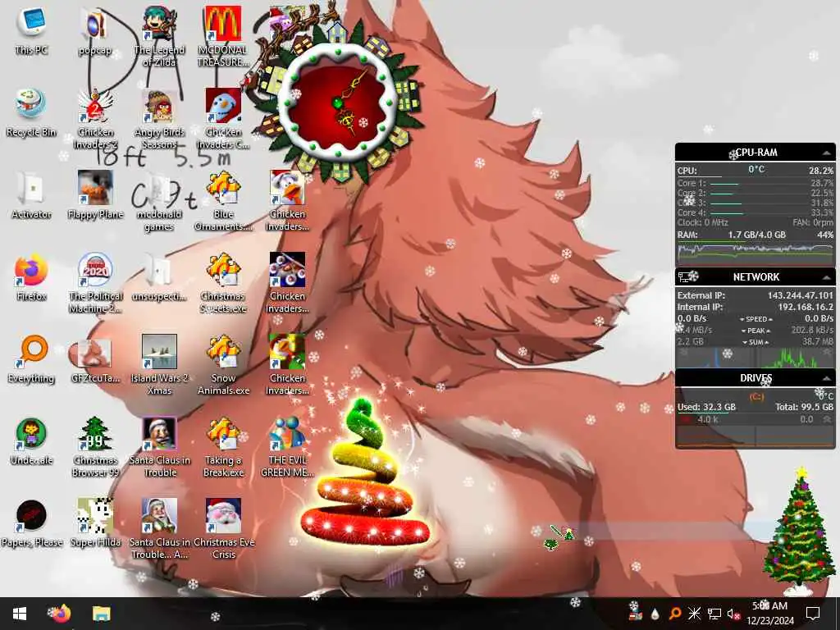Viewport: 840px width, 630px height.
Task: Launch Santa Claus in Trouble
Action: 159,447
